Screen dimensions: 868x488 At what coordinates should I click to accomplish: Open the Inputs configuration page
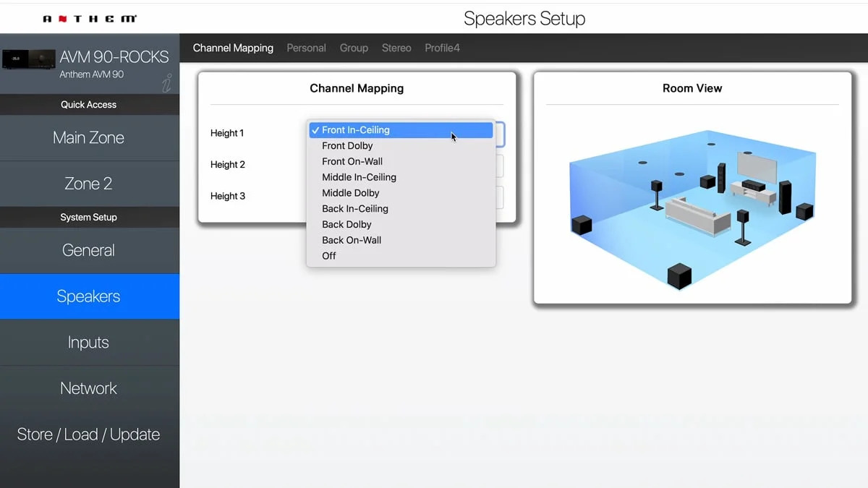[88, 342]
